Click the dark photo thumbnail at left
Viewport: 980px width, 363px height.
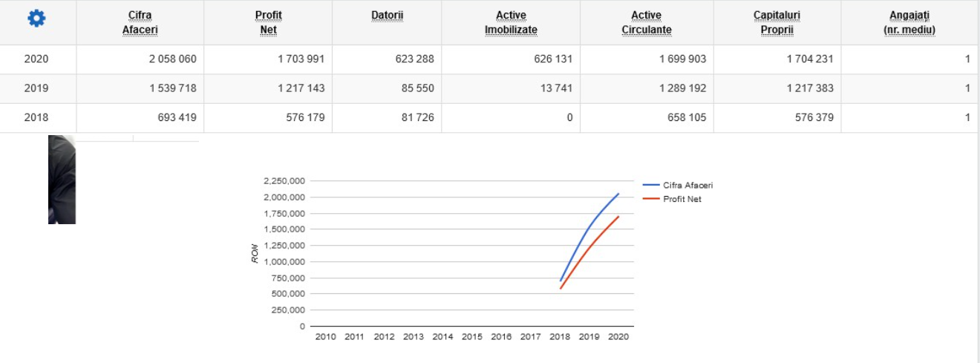pos(62,180)
